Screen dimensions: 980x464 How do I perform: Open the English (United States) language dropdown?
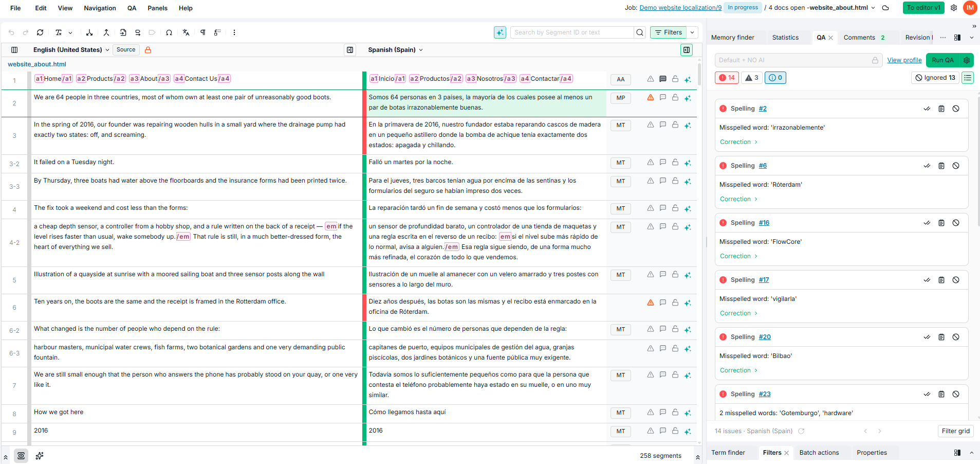coord(71,50)
